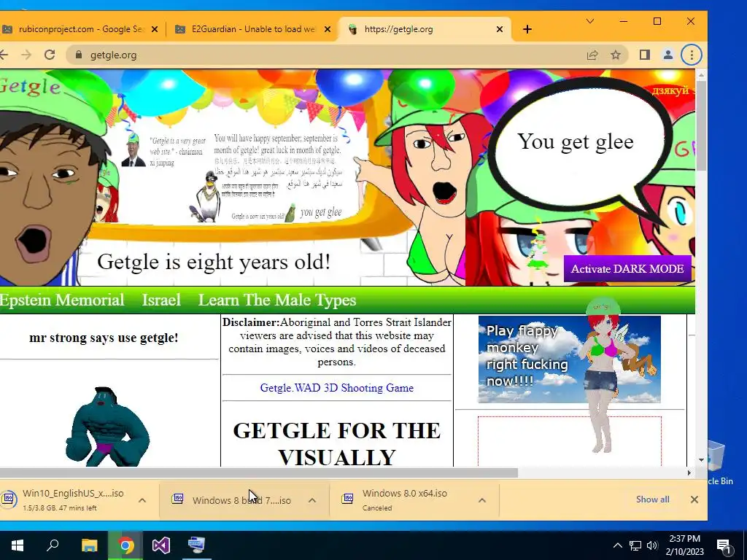Open the notification center icon

(724, 546)
